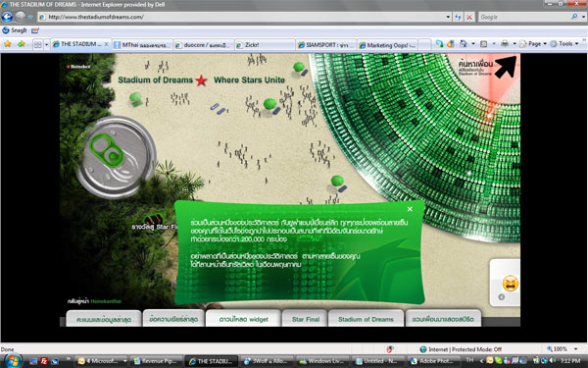Switch to the Marketing Oops! browser tab
The height and width of the screenshot is (368, 588).
pos(387,45)
